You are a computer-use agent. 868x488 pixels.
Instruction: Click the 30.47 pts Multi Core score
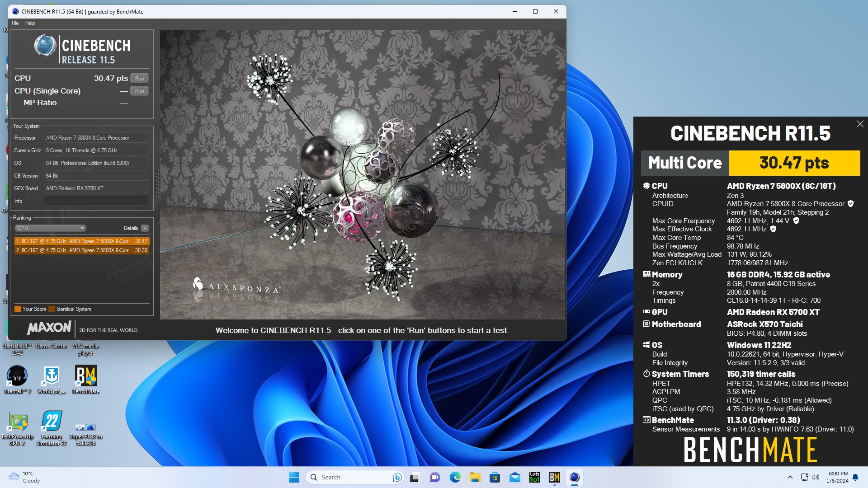(x=794, y=163)
